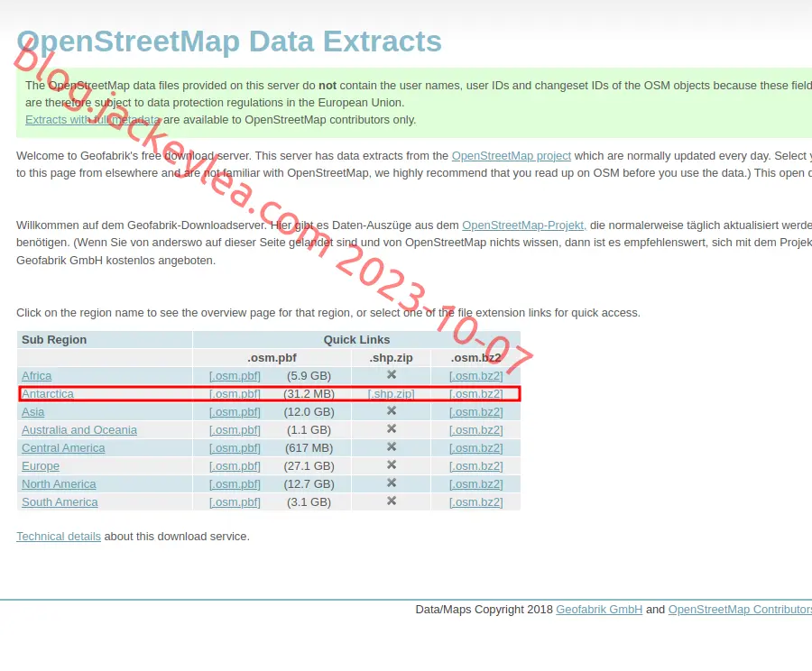Image resolution: width=812 pixels, height=671 pixels.
Task: Click the unavailable shp.zip X for Asia
Action: pyautogui.click(x=392, y=410)
